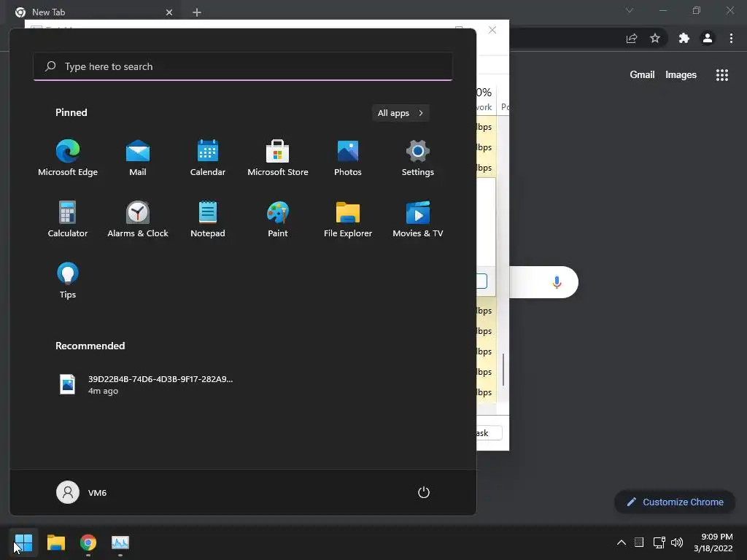Close the Task Manager window behind
Image resolution: width=747 pixels, height=560 pixels.
(492, 30)
